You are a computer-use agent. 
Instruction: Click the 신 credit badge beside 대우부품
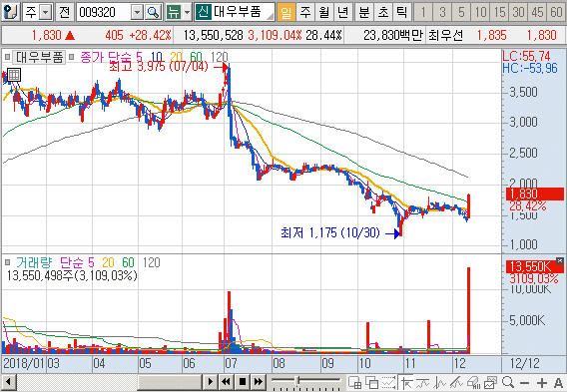pos(204,12)
